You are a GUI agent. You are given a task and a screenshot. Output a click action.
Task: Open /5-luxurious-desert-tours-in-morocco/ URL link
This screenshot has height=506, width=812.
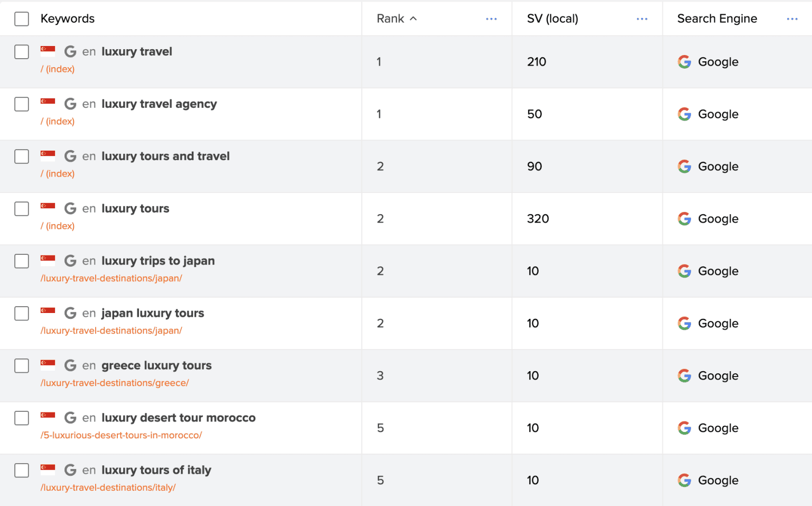pos(121,435)
